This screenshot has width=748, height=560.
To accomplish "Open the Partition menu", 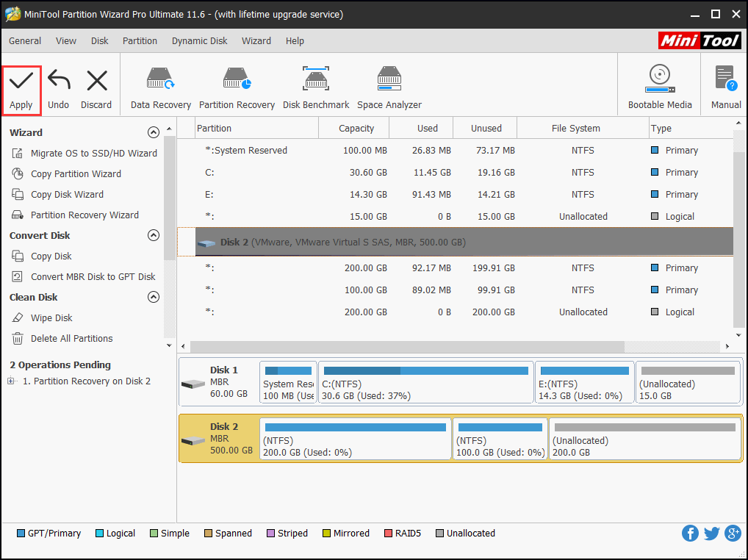I will tap(140, 41).
